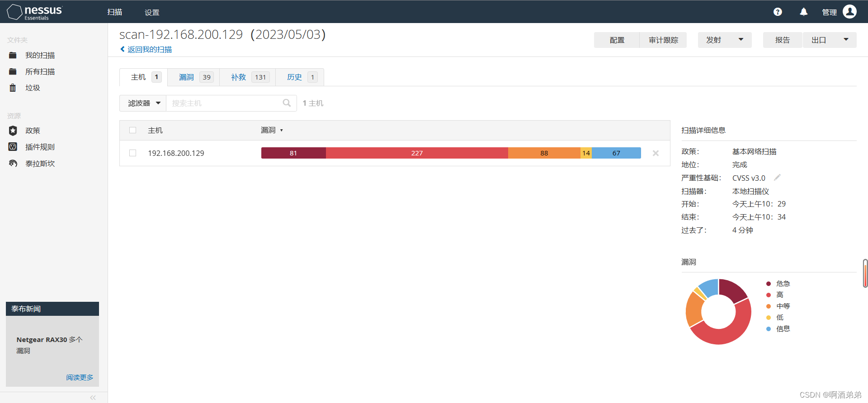Image resolution: width=868 pixels, height=403 pixels.
Task: Click the medium 88 bar segment
Action: tap(544, 153)
